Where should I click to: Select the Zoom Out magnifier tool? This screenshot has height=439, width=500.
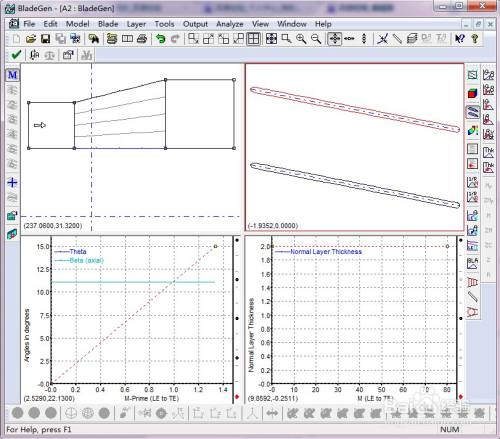point(316,39)
